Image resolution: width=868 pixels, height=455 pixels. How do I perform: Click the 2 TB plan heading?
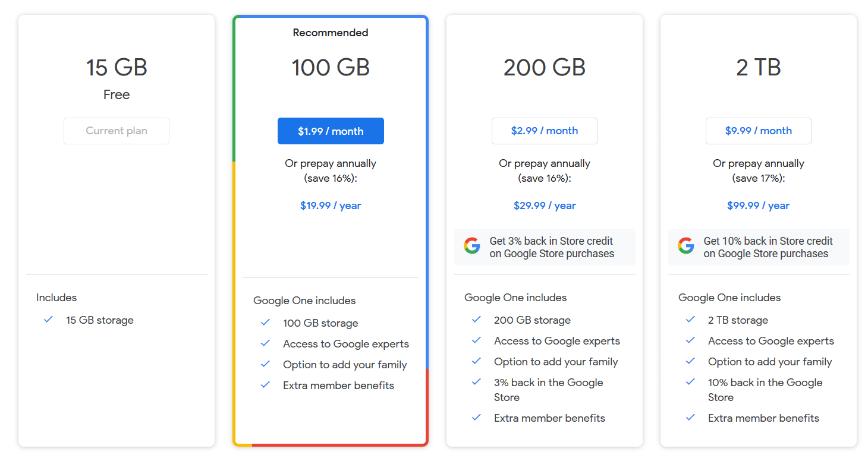pos(758,67)
